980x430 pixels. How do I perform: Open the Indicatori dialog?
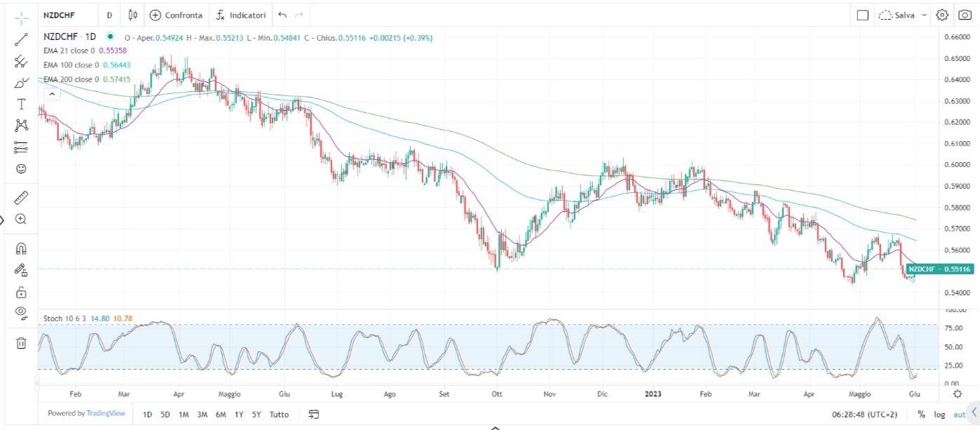click(240, 15)
